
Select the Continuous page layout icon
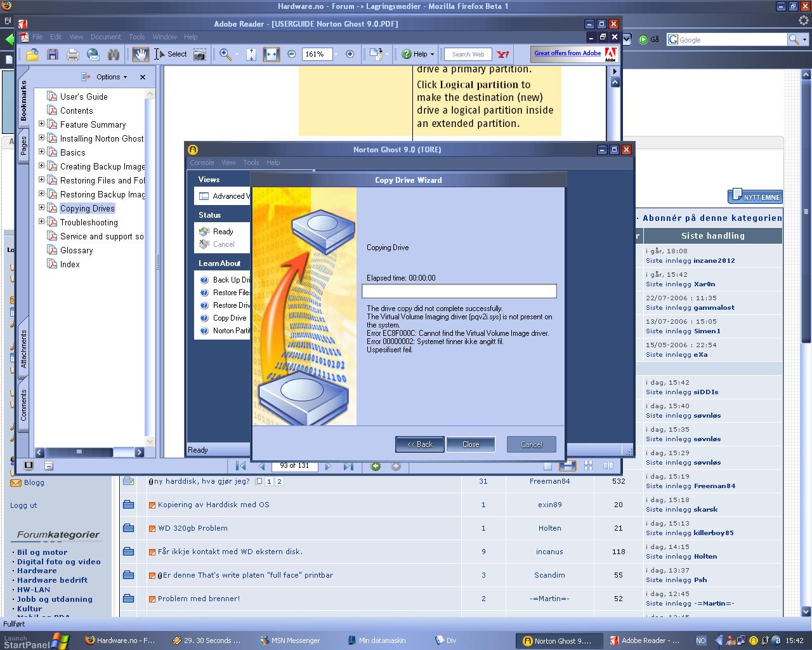tap(567, 466)
